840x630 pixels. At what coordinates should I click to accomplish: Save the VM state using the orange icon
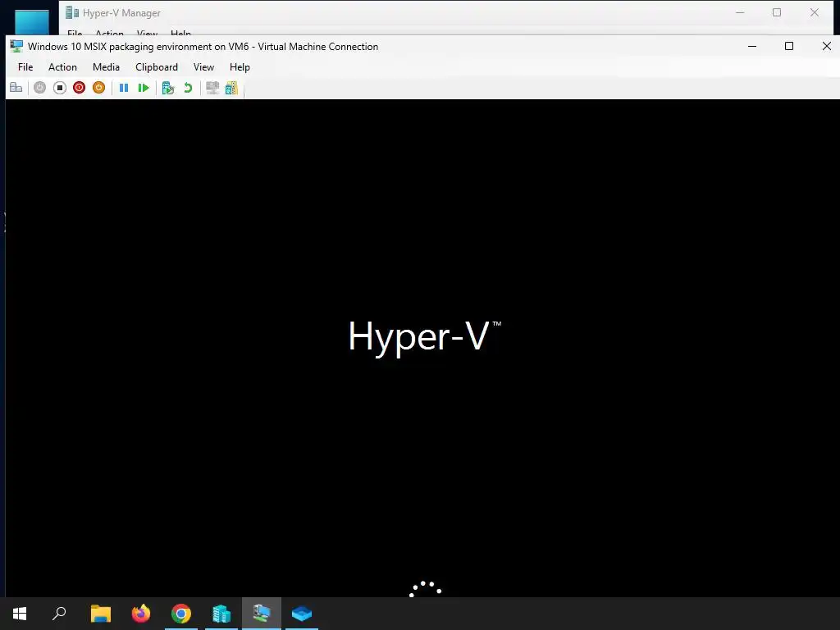[x=98, y=87]
